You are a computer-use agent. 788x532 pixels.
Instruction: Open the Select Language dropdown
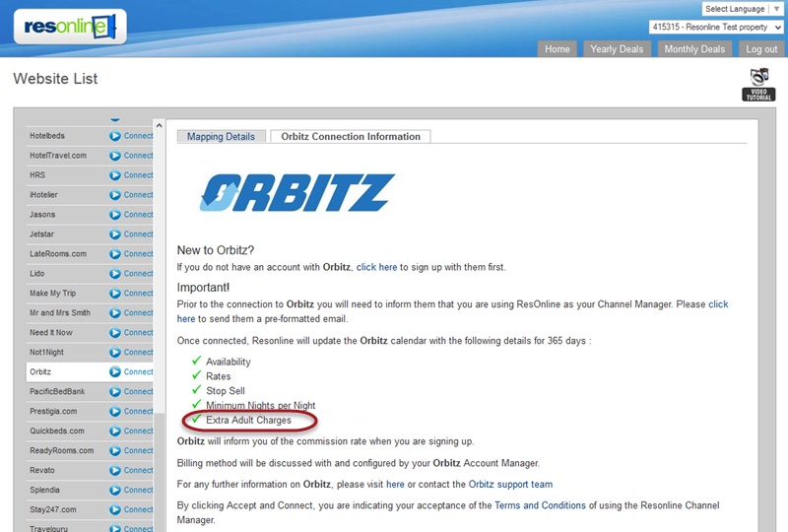(742, 9)
